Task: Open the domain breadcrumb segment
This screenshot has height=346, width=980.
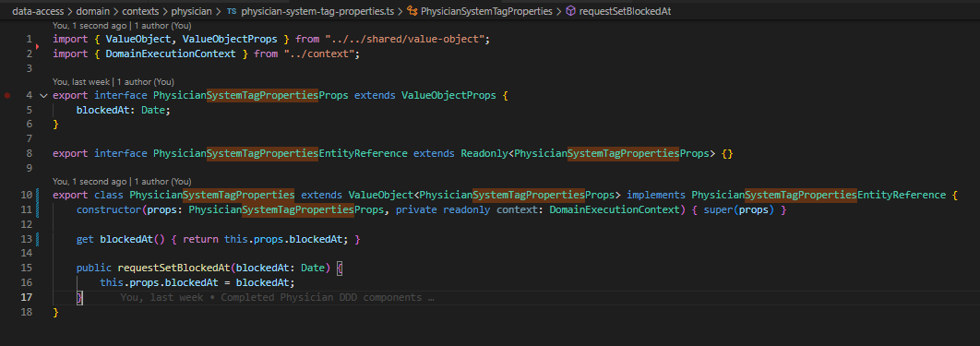Action: pyautogui.click(x=93, y=11)
